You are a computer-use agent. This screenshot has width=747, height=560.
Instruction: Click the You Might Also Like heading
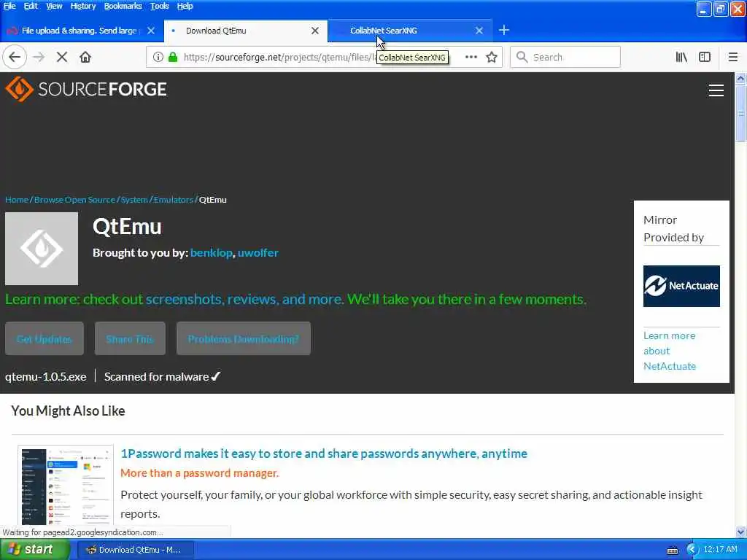pyautogui.click(x=68, y=411)
